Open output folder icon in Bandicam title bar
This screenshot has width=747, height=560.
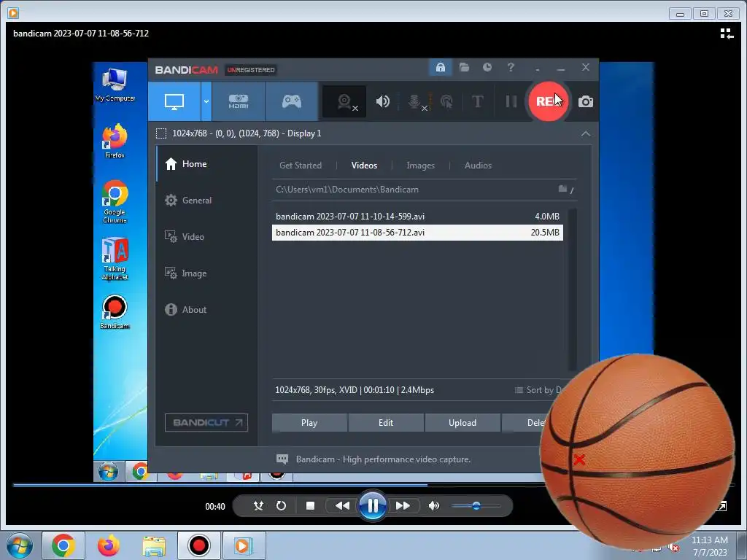(464, 67)
